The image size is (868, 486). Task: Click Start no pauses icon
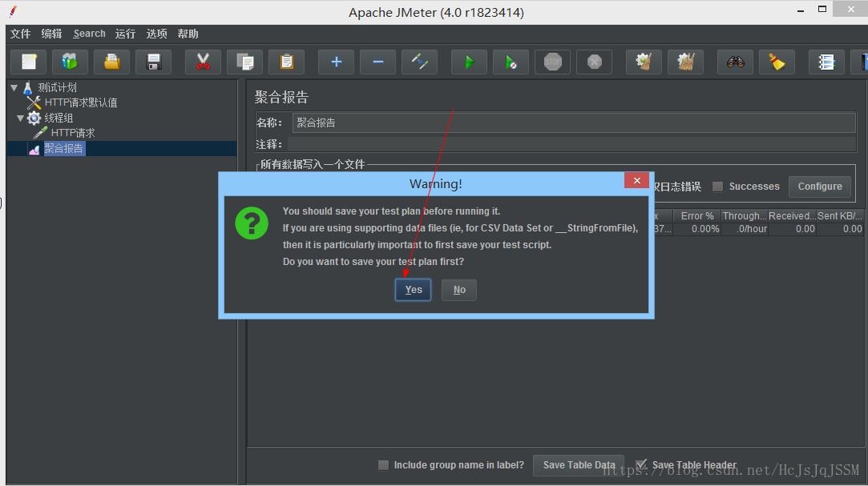pyautogui.click(x=511, y=62)
